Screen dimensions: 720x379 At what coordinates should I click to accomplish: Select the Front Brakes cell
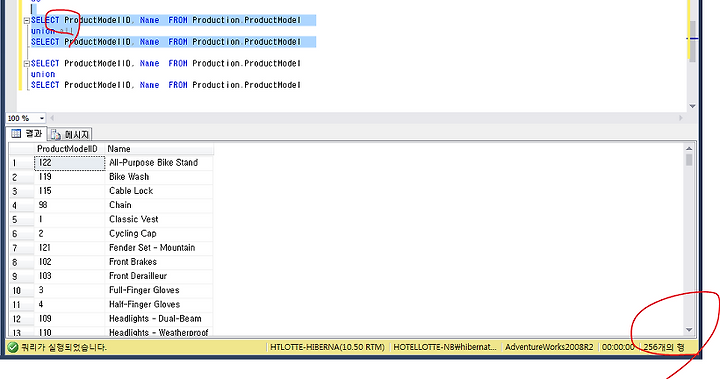click(x=159, y=262)
